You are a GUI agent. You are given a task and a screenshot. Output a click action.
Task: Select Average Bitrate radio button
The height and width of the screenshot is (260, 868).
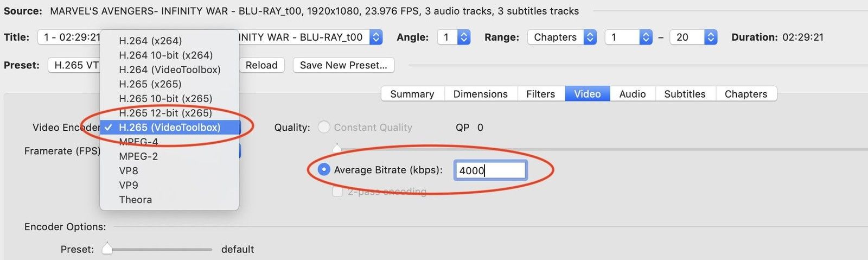324,170
